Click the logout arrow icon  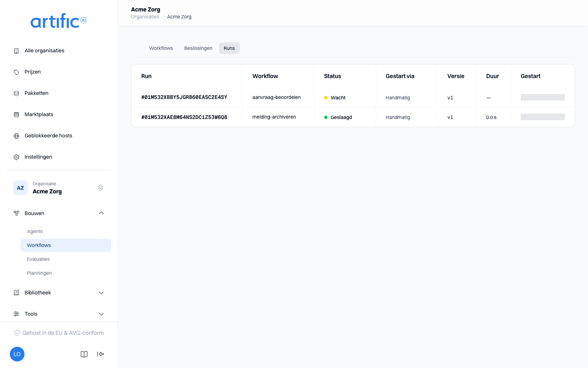[100, 354]
